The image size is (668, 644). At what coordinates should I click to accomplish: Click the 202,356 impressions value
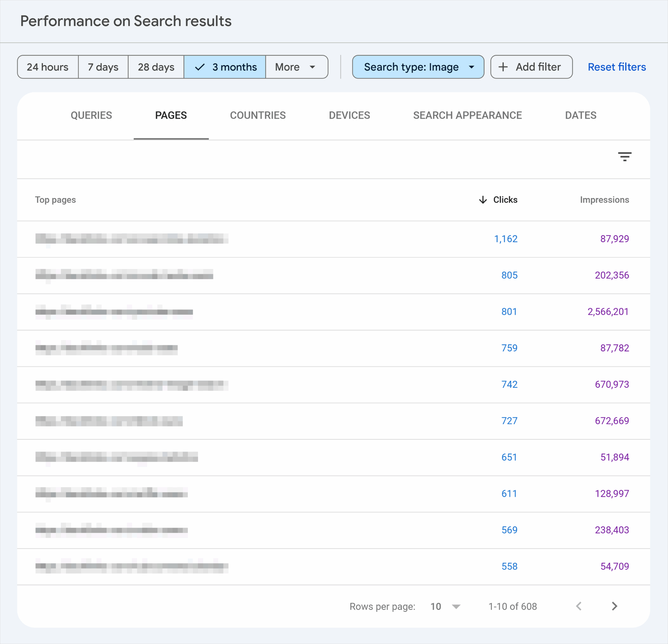click(612, 275)
